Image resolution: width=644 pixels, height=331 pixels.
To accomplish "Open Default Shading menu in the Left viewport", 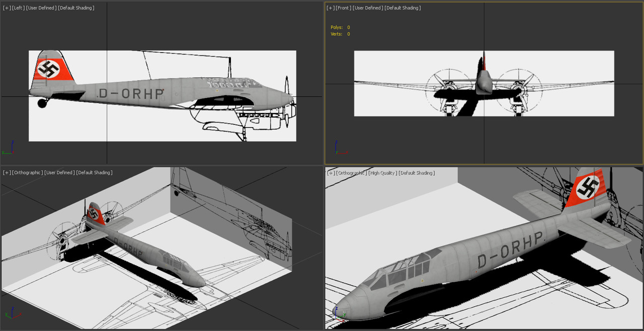I will click(76, 8).
